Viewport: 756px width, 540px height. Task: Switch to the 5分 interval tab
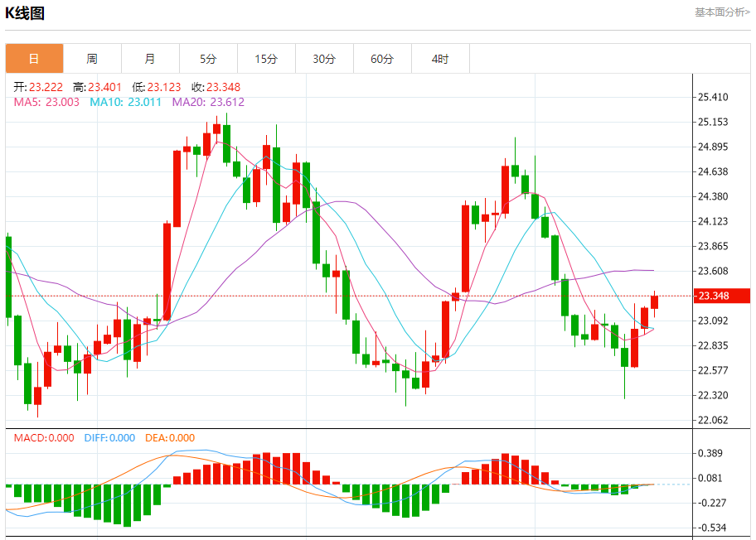point(208,59)
